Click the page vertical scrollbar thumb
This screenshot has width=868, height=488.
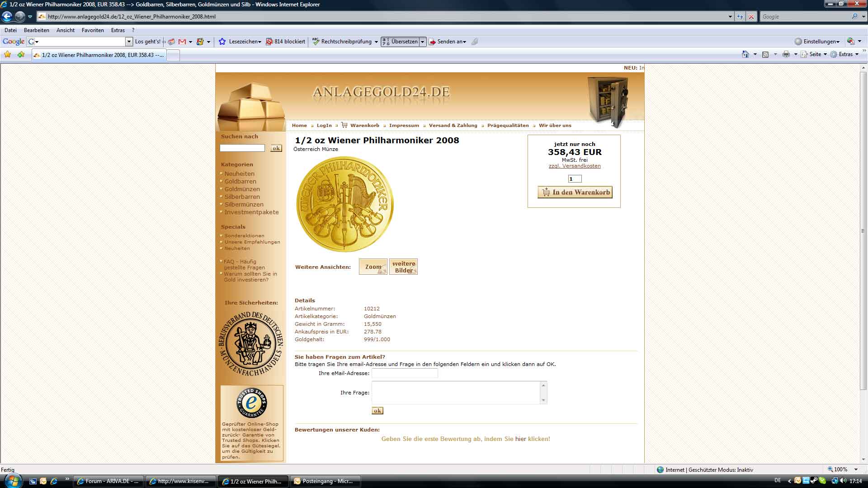tap(863, 230)
